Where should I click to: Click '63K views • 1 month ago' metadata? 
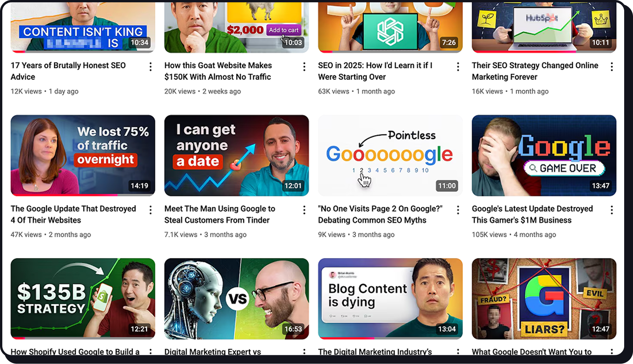click(x=356, y=91)
